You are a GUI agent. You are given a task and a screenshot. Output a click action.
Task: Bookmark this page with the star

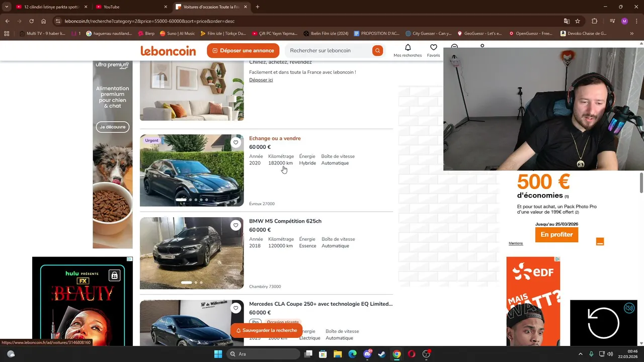coord(578,21)
